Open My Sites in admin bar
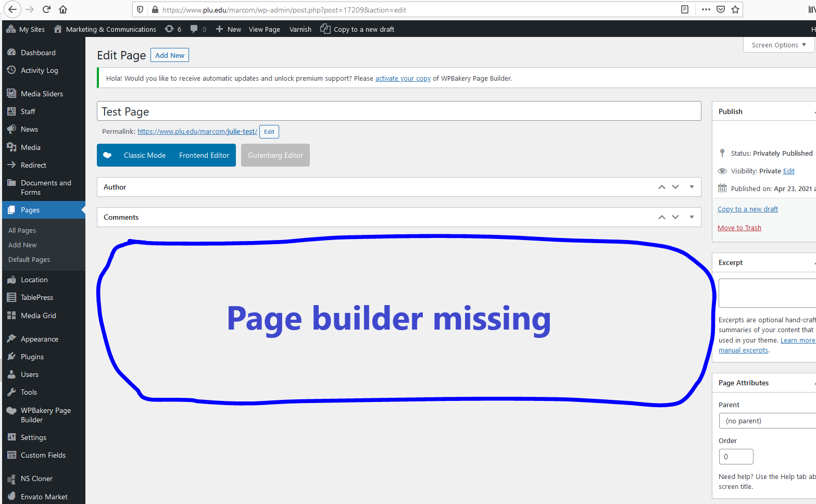 click(26, 29)
